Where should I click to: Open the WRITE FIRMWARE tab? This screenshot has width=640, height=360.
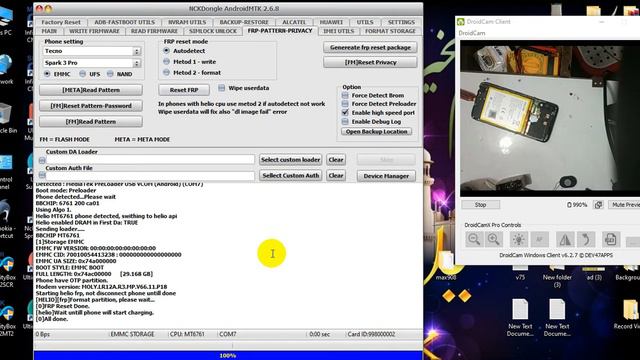pyautogui.click(x=94, y=31)
